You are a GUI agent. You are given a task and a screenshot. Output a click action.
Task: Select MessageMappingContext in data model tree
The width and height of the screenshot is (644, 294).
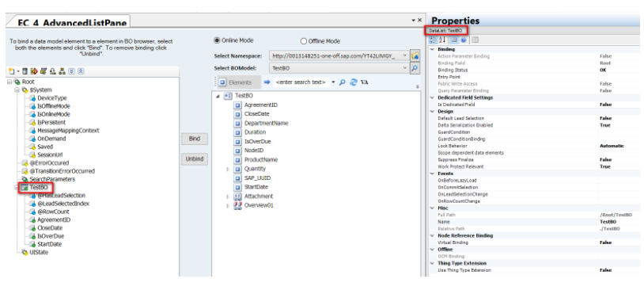pos(68,130)
